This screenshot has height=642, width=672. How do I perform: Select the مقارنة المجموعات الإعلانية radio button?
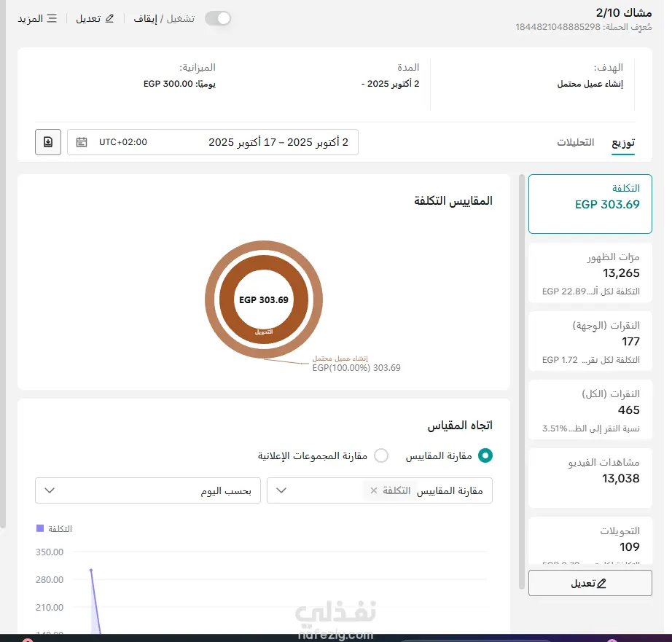[381, 455]
